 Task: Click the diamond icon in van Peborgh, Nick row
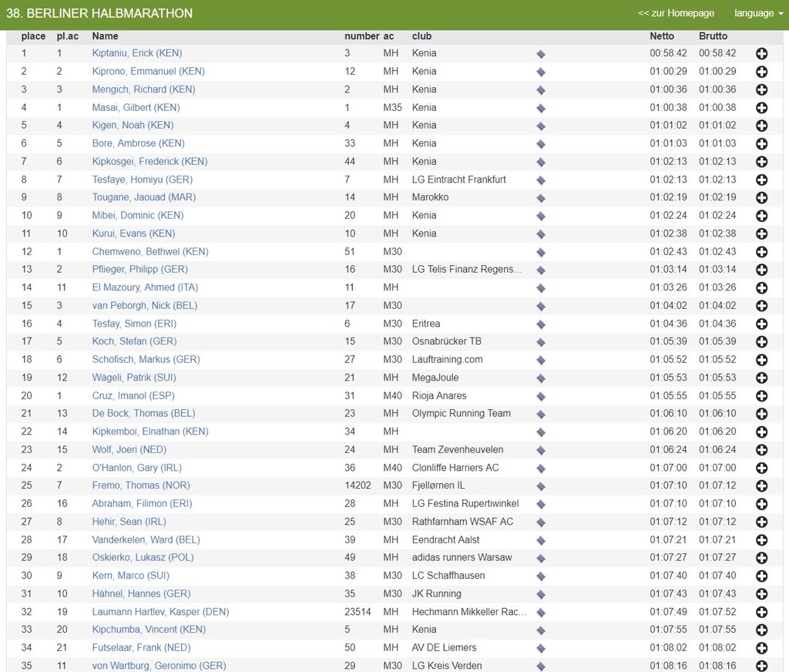coord(541,307)
